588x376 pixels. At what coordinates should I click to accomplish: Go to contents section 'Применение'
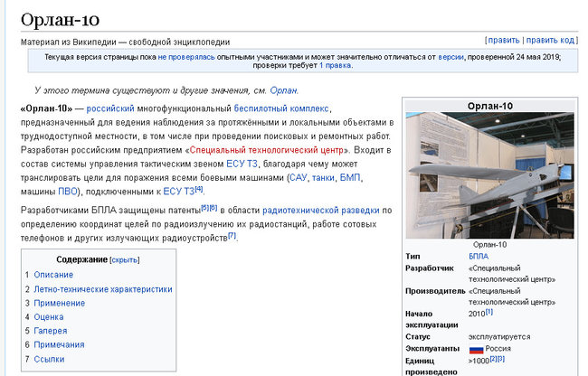pos(59,303)
